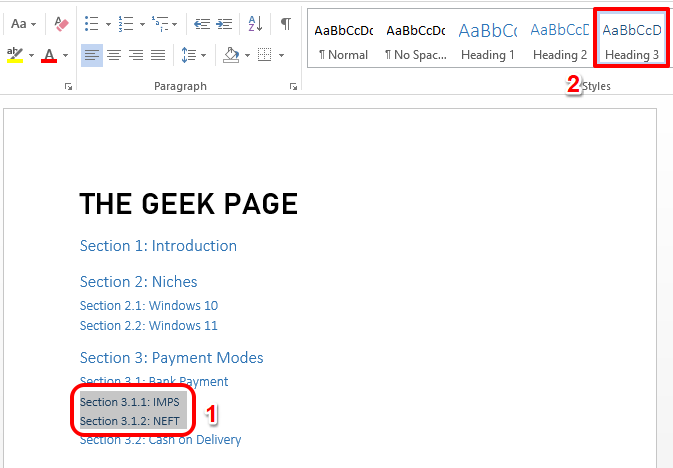Image resolution: width=673 pixels, height=468 pixels.
Task: Decrease the paragraph indent
Action: point(202,24)
